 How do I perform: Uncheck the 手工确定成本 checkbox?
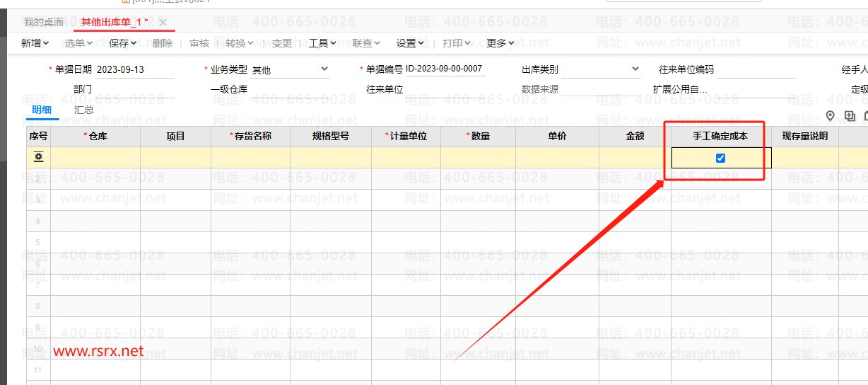[x=720, y=158]
